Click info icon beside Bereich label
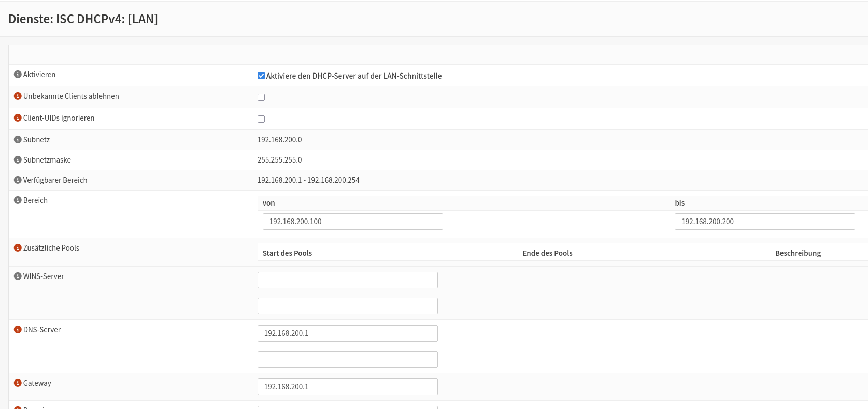This screenshot has height=409, width=868. point(18,200)
